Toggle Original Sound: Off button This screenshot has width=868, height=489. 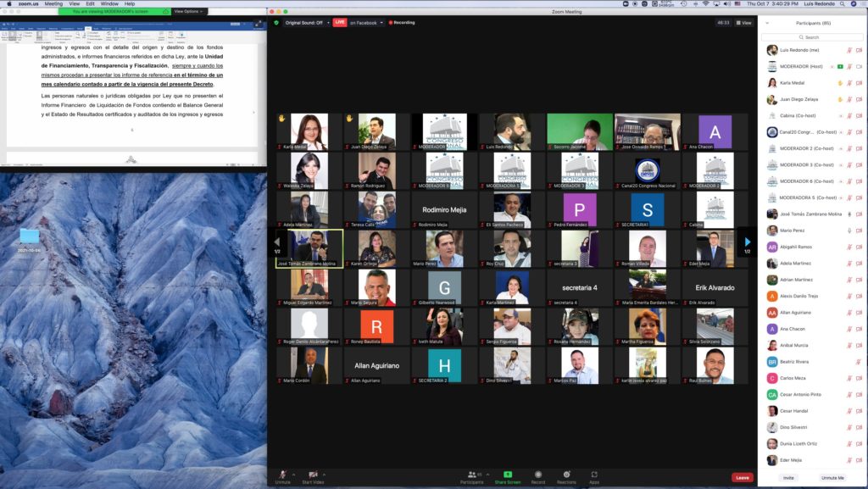click(303, 23)
